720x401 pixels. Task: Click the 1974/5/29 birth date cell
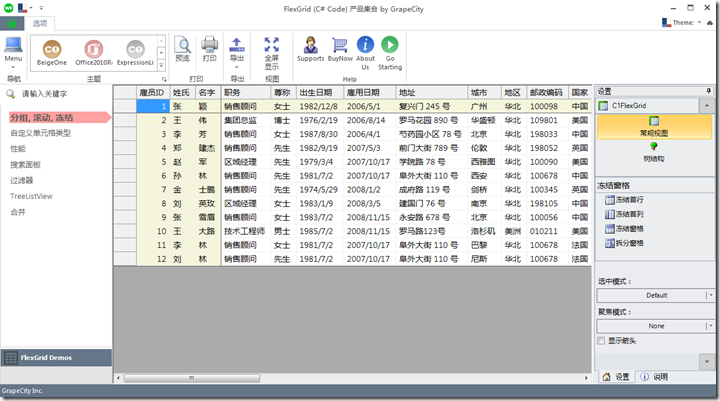click(x=320, y=189)
